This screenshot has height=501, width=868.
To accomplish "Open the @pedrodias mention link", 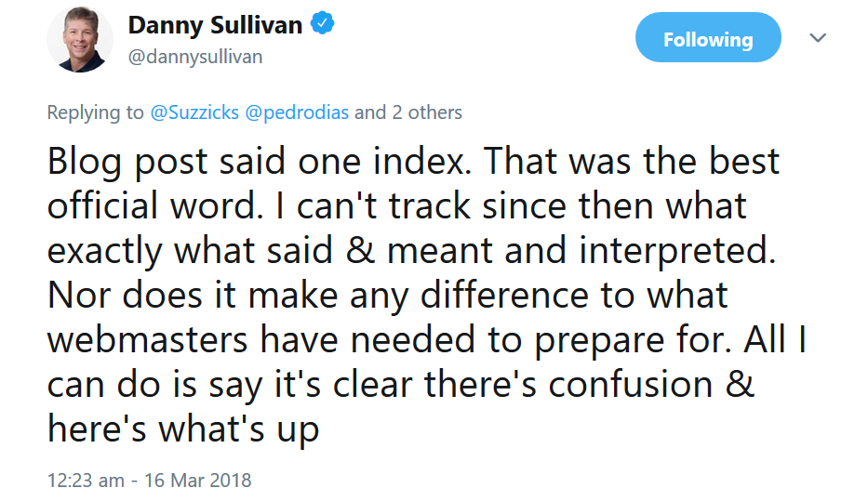I will (297, 112).
